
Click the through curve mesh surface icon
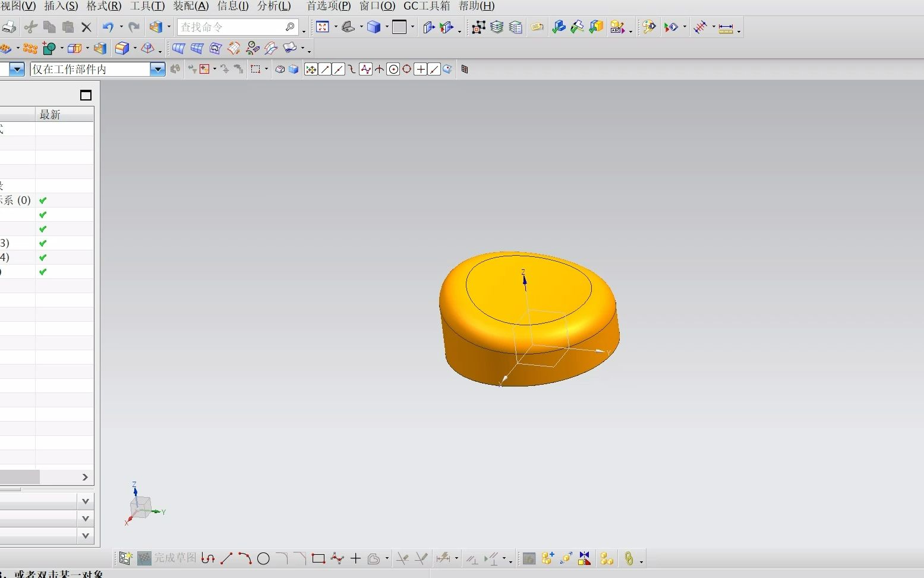pos(197,48)
